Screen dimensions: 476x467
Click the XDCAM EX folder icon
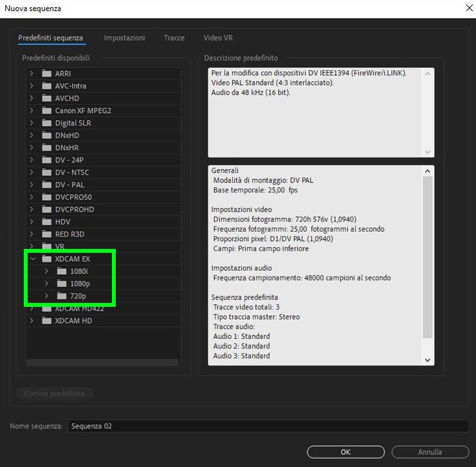pyautogui.click(x=46, y=259)
